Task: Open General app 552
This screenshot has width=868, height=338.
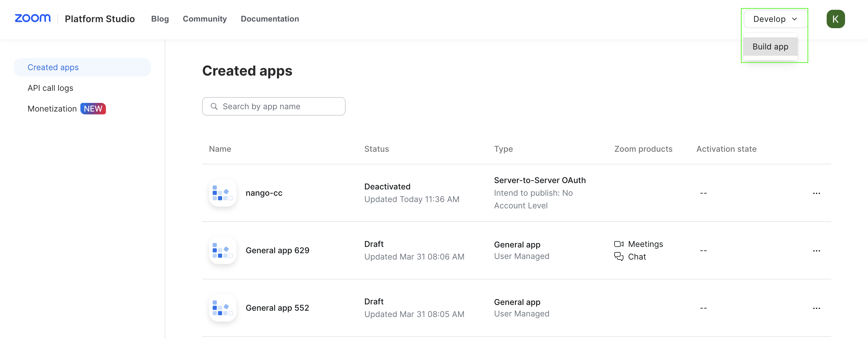Action: coord(277,308)
